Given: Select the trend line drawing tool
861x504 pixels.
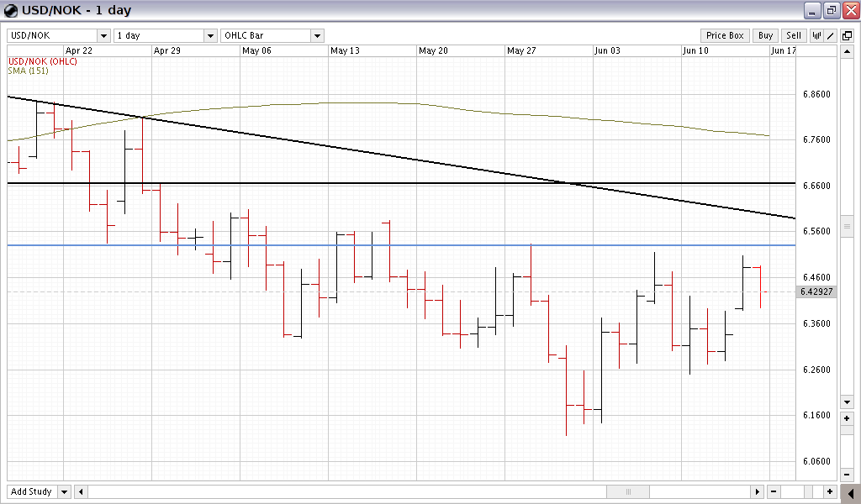Looking at the screenshot, I should tap(830, 35).
